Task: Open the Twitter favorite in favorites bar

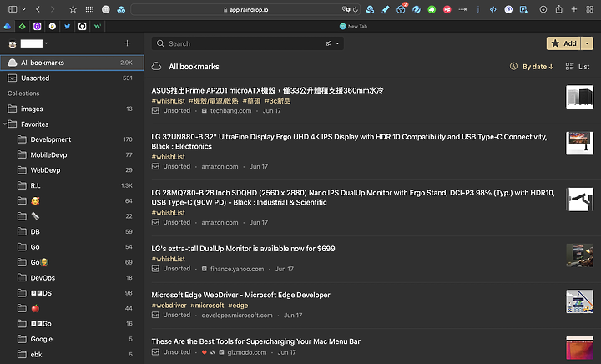Action: 67,26
